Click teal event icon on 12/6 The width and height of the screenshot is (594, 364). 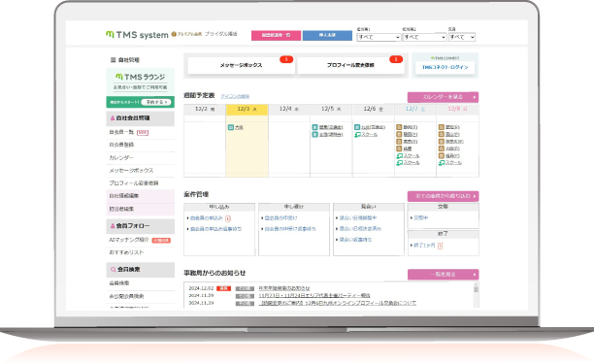tap(357, 127)
